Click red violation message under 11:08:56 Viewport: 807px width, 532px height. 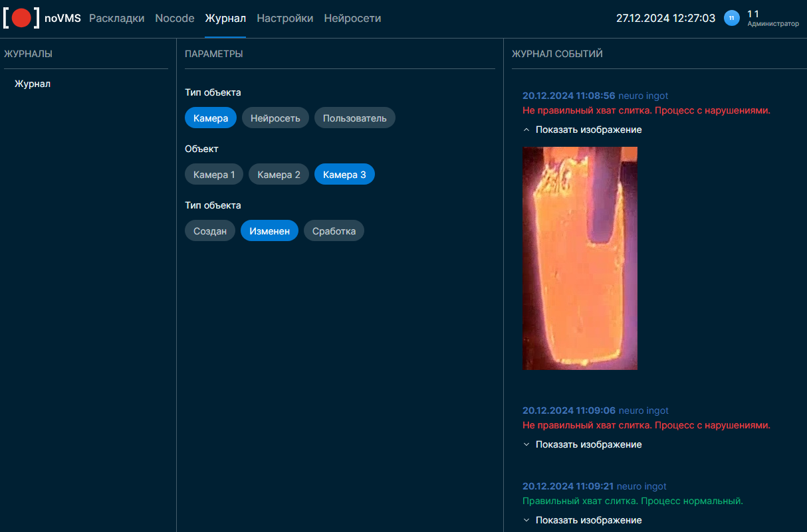tap(646, 110)
